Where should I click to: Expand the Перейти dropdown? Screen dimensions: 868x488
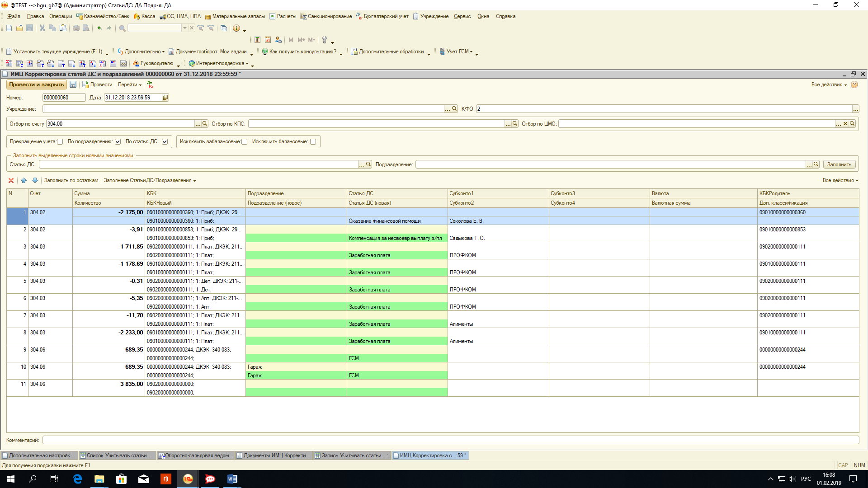coord(130,84)
